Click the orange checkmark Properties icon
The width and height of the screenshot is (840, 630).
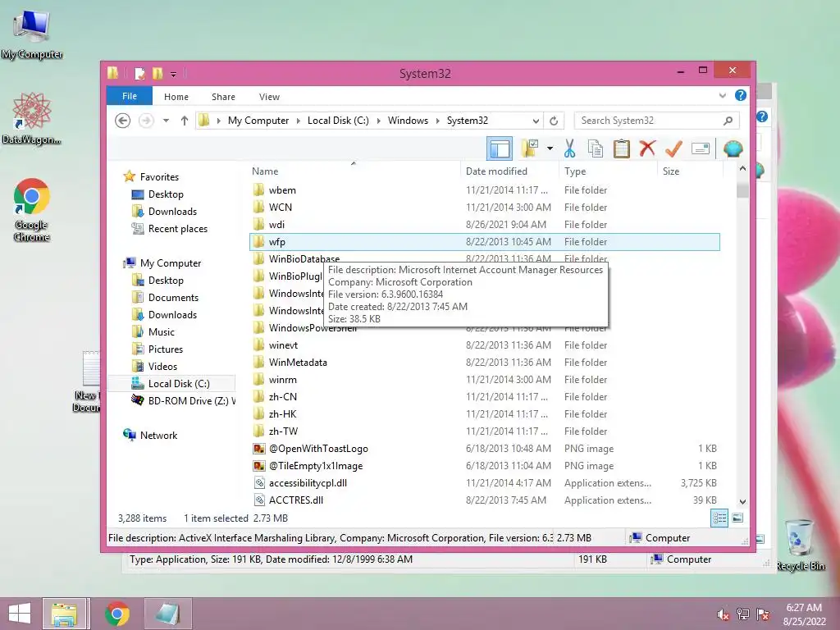pyautogui.click(x=673, y=148)
